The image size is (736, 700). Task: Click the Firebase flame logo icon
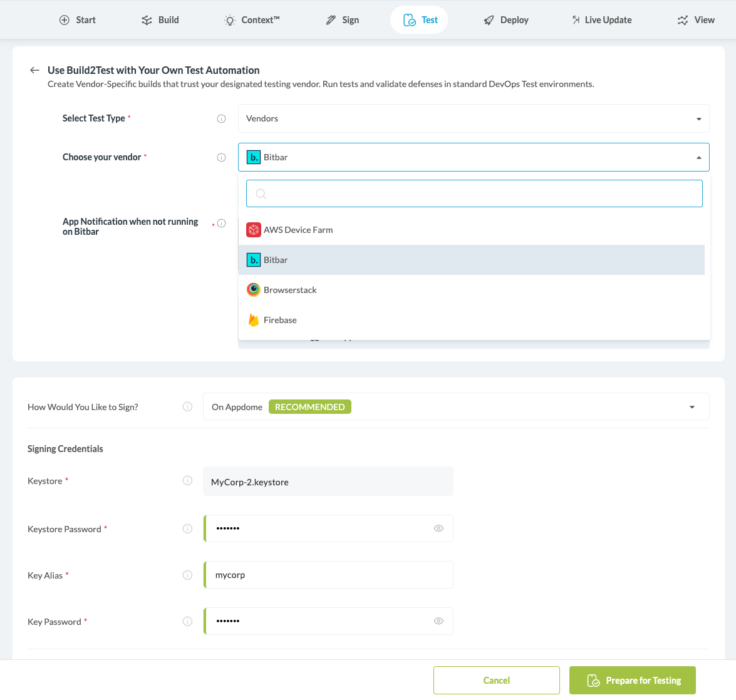click(254, 320)
